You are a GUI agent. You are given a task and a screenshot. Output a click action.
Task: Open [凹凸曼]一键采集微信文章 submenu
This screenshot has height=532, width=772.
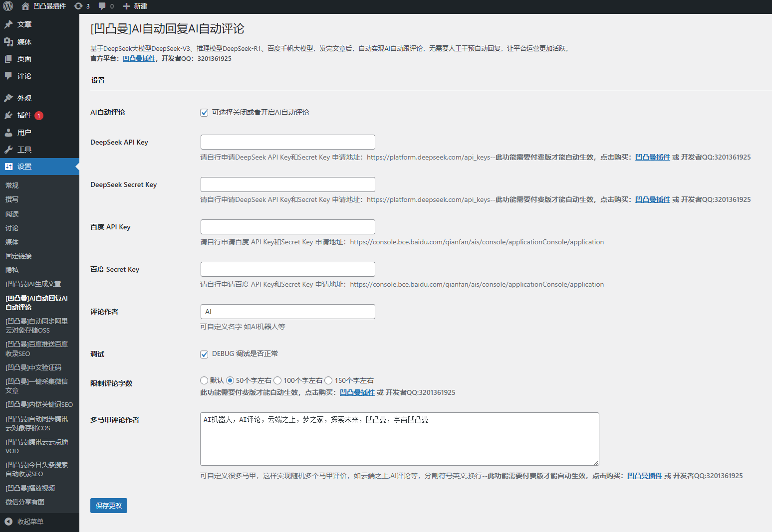[x=36, y=386]
